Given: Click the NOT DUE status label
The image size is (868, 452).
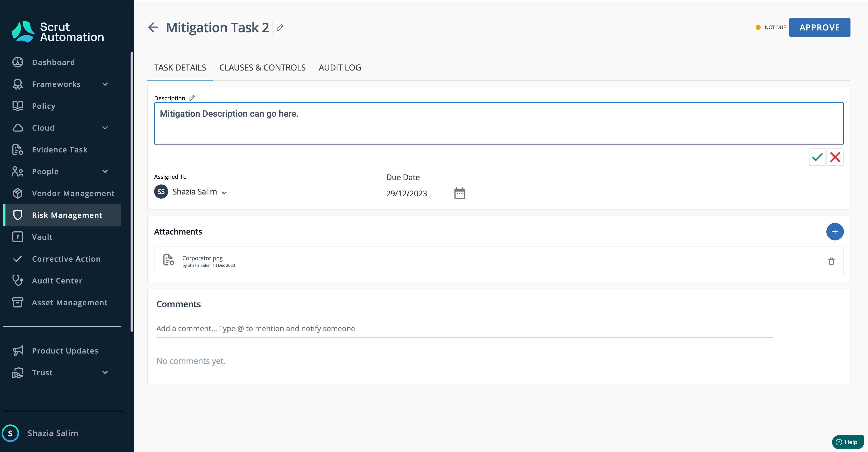Looking at the screenshot, I should [775, 27].
